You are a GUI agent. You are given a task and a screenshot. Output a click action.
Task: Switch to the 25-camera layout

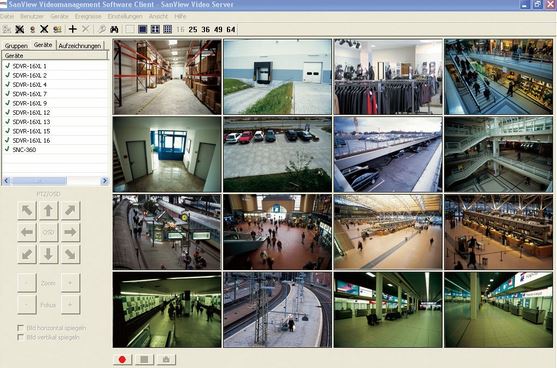pyautogui.click(x=193, y=29)
